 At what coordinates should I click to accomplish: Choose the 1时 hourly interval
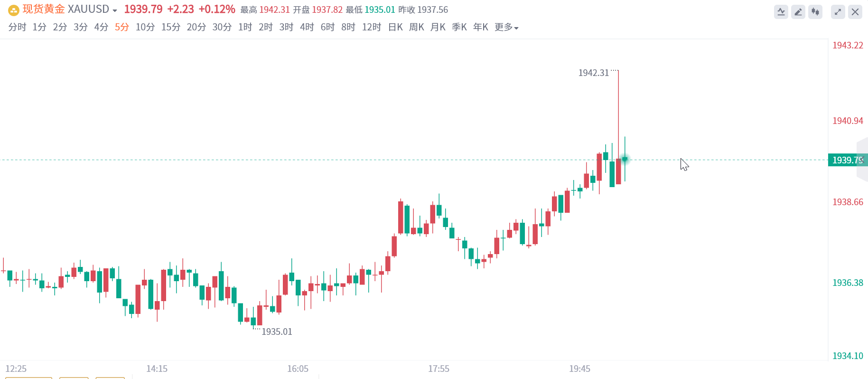[x=245, y=27]
